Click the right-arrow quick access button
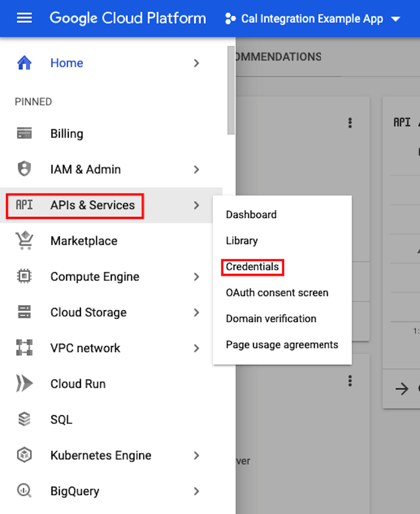The image size is (420, 514). (x=402, y=389)
